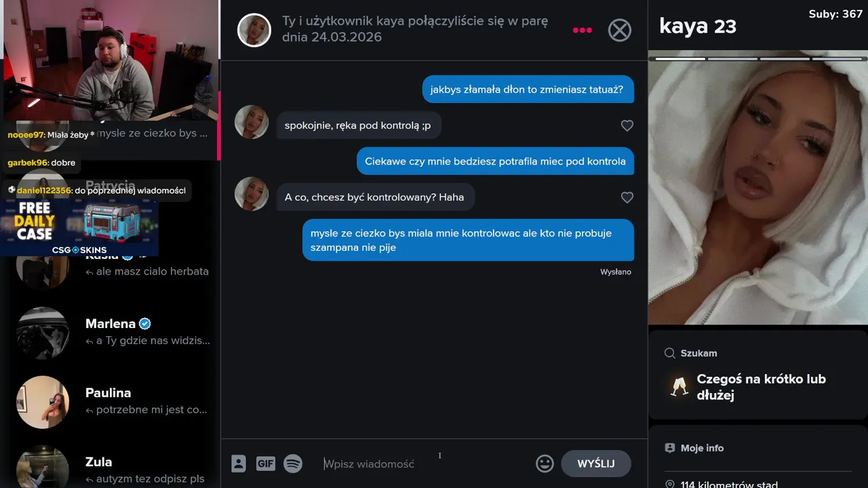Open the three-dot options menu

tap(583, 30)
